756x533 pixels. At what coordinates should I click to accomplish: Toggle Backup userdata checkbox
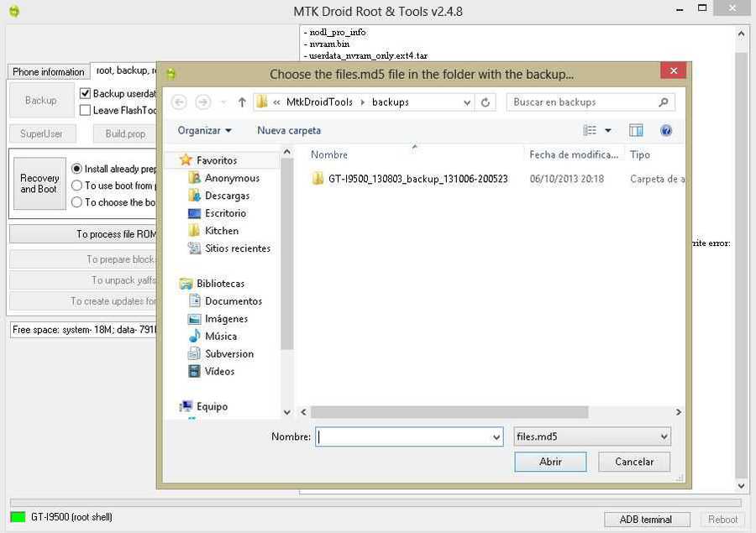coord(86,93)
